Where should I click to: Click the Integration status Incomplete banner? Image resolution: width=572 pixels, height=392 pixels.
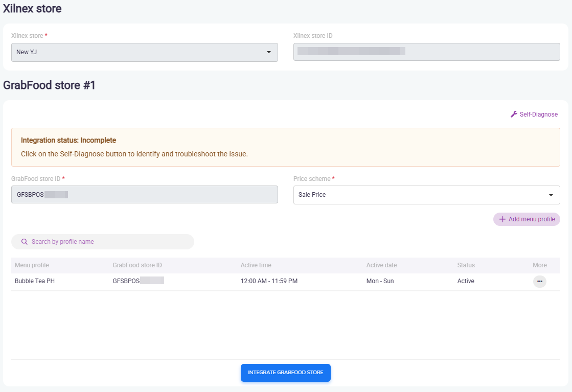[x=285, y=147]
